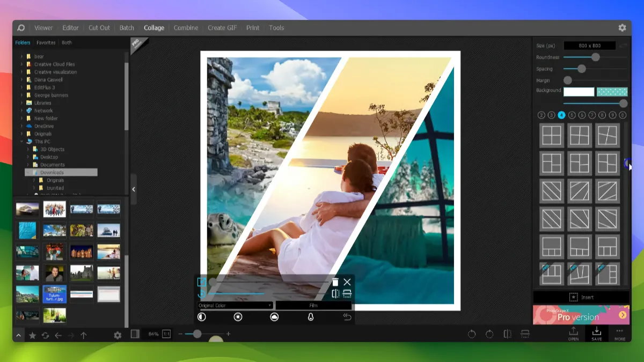This screenshot has width=644, height=362.
Task: Switch to the Create GIF tab
Action: click(x=222, y=27)
